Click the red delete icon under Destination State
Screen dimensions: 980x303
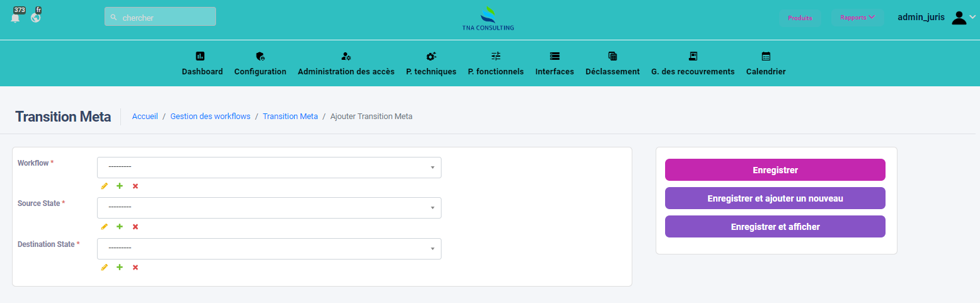[x=135, y=268]
